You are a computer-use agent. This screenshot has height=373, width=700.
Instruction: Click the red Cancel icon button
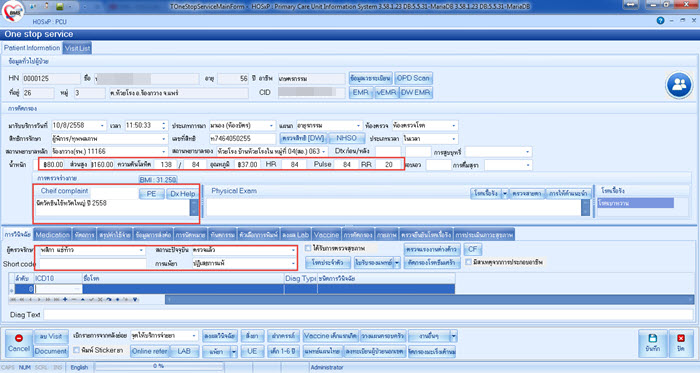tap(19, 343)
